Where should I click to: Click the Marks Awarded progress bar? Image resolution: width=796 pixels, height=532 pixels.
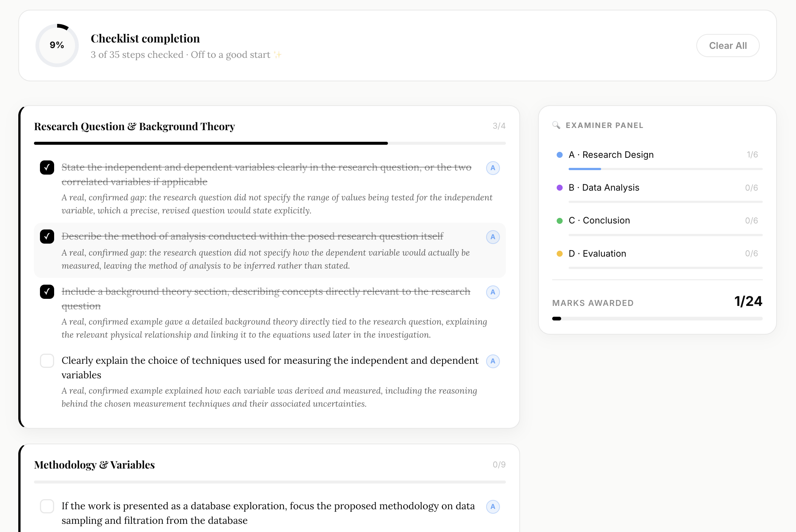657,319
